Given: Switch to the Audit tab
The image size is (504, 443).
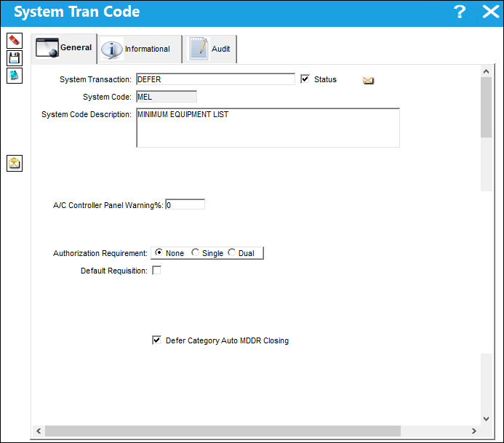Looking at the screenshot, I should point(210,49).
